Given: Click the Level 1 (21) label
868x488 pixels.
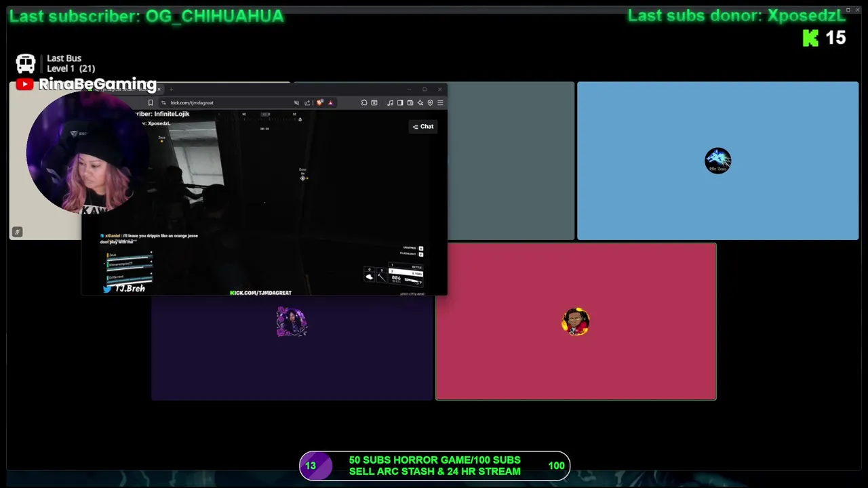Looking at the screenshot, I should pos(71,68).
